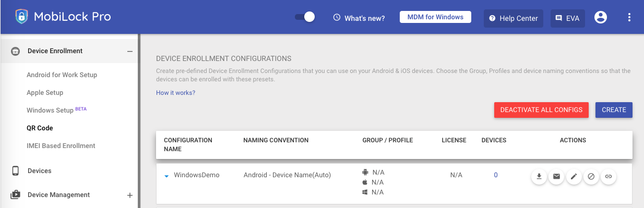The width and height of the screenshot is (644, 208).
Task: Click the sidebar vertical scrollbar
Action: [139, 121]
